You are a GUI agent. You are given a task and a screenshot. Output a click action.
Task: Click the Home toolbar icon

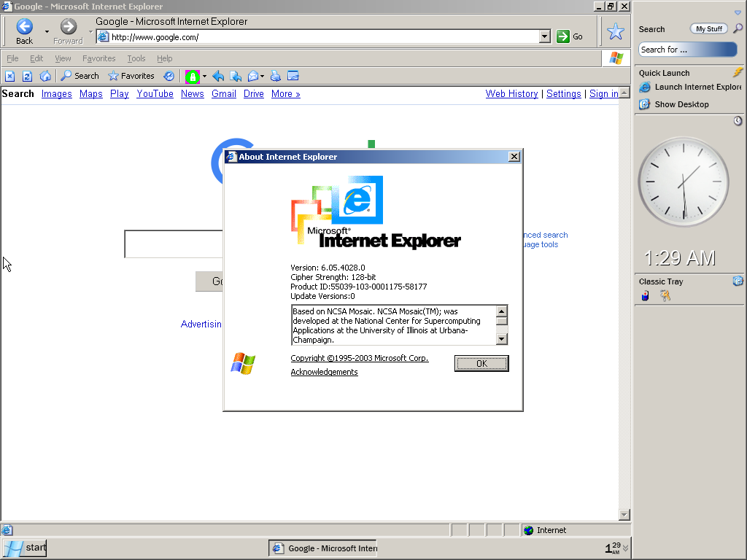point(45,76)
